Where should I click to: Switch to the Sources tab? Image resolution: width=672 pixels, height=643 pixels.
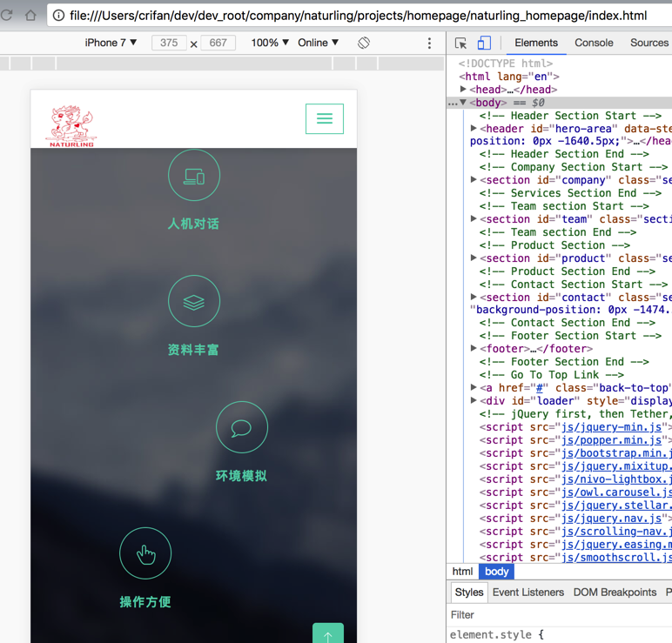(x=649, y=43)
